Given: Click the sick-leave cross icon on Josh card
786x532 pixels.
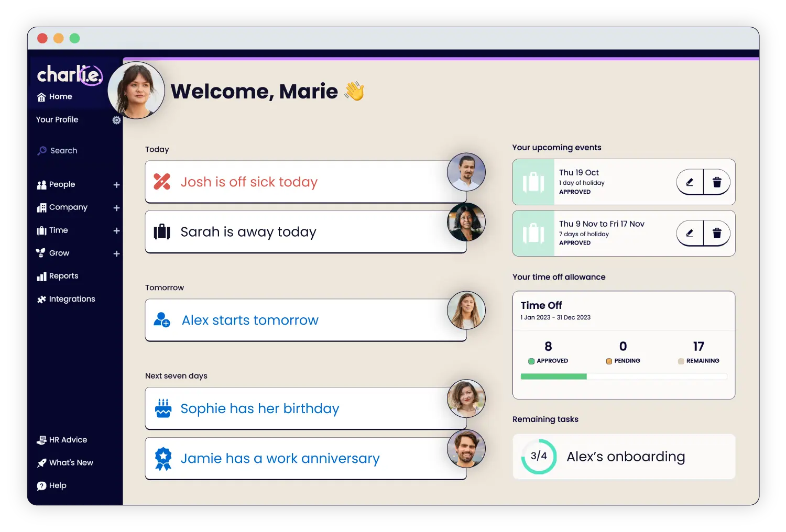Looking at the screenshot, I should tap(162, 182).
